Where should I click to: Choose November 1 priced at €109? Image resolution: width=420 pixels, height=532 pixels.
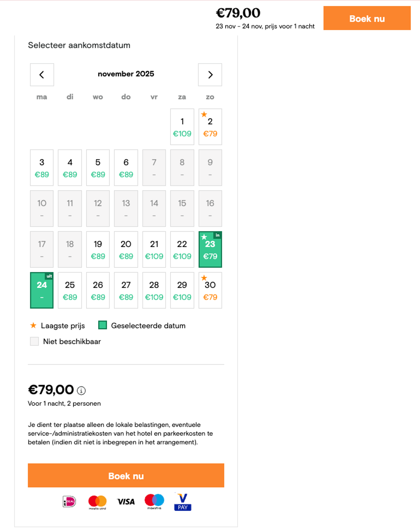click(x=182, y=127)
